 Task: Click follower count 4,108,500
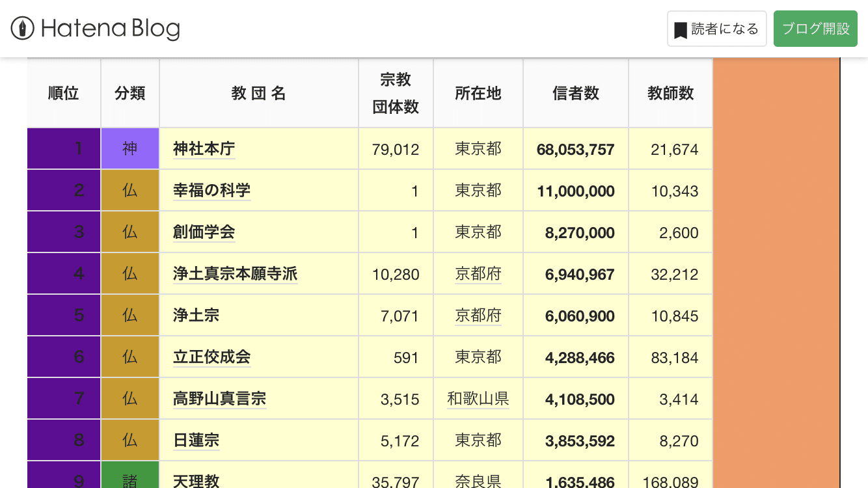[580, 400]
